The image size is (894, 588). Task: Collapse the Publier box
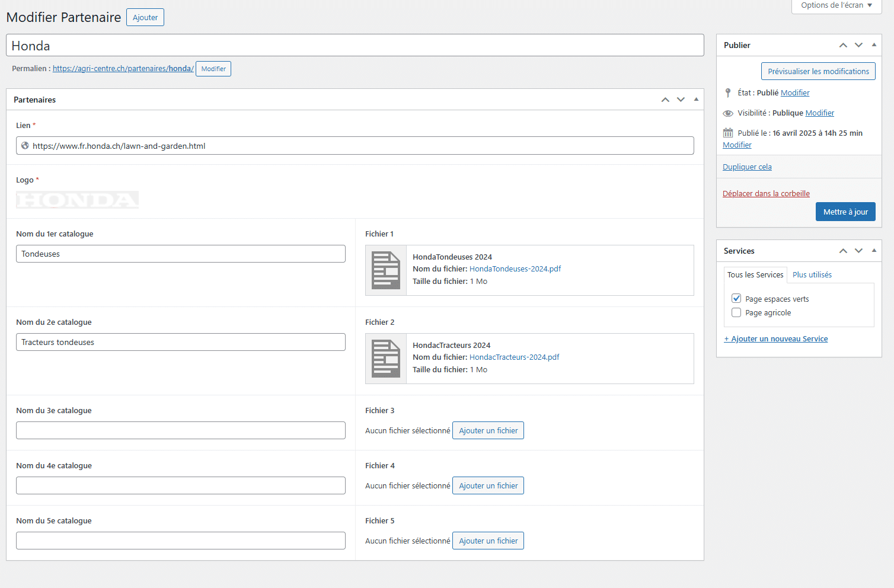point(874,45)
